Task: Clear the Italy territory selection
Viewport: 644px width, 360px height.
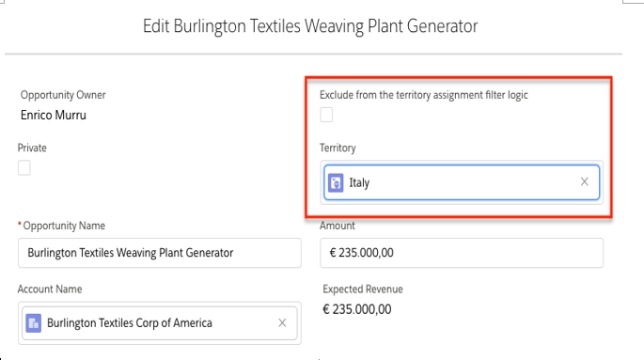Action: [x=585, y=181]
